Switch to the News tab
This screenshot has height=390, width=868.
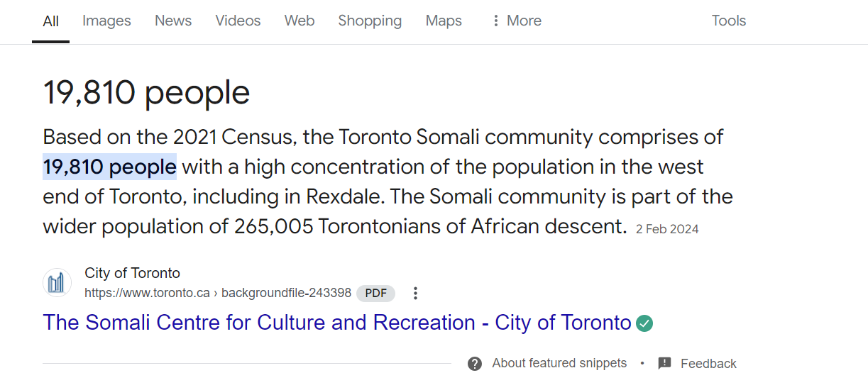pyautogui.click(x=173, y=21)
